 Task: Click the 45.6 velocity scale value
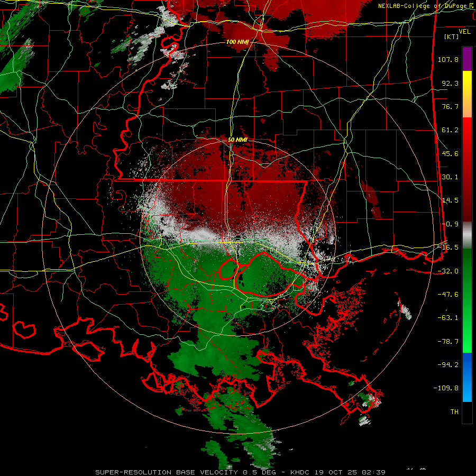450,153
